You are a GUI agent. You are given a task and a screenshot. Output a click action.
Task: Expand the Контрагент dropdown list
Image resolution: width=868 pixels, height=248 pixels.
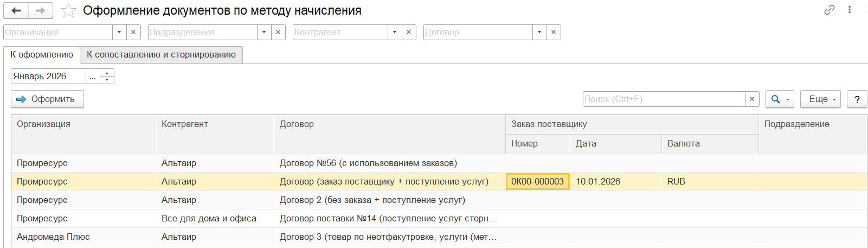point(395,33)
